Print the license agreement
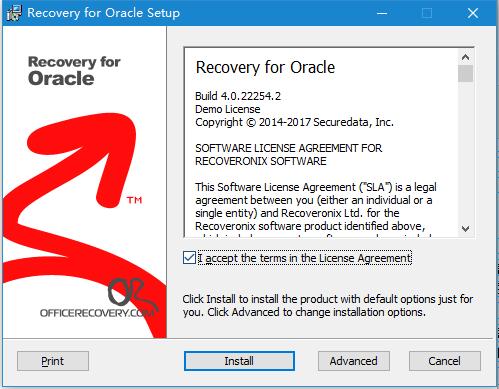Viewport: 499px width, 389px height. [53, 361]
